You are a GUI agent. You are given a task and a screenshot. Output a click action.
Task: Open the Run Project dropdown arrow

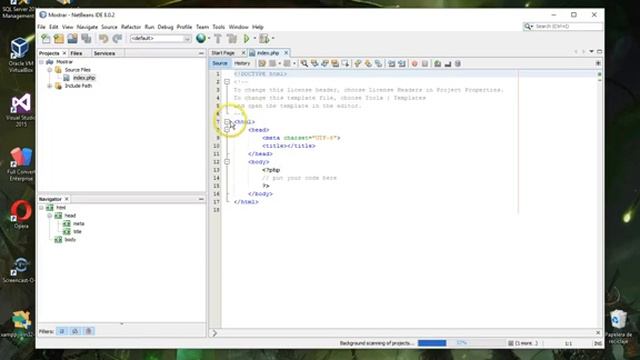point(255,38)
